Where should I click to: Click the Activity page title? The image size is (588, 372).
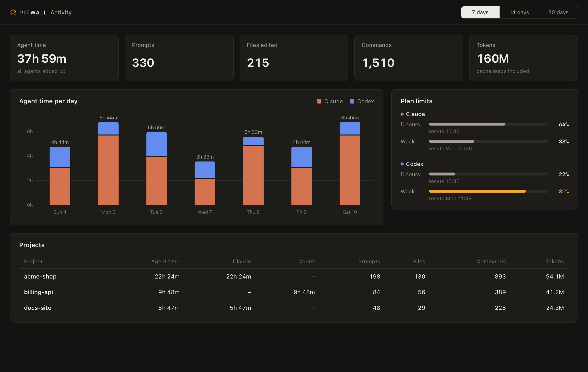[x=61, y=12]
